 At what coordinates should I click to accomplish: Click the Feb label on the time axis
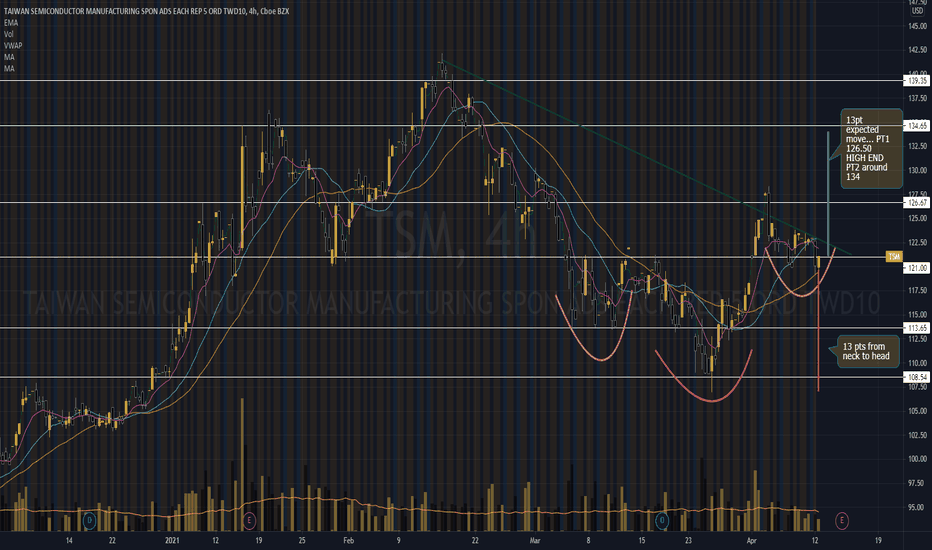[x=348, y=540]
